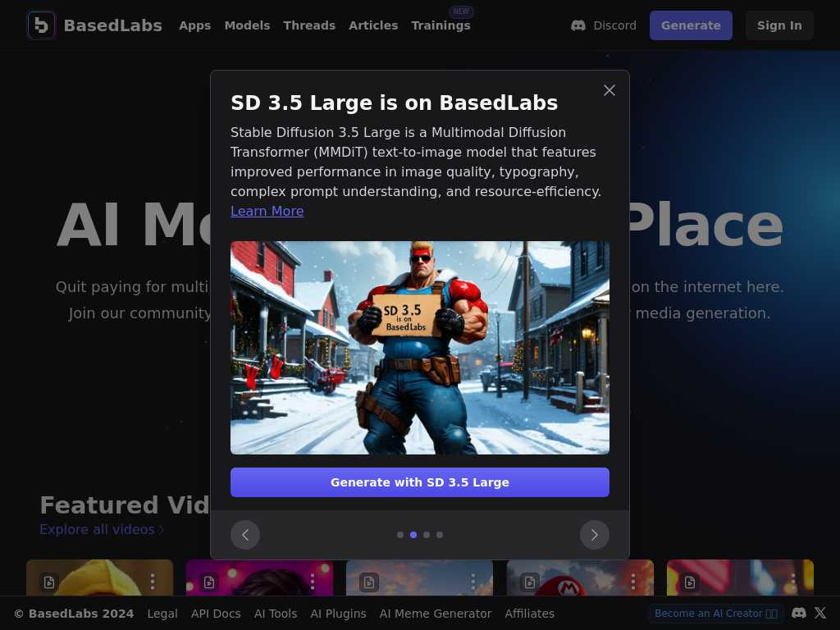Open the Discord icon in header
840x630 pixels.
[x=578, y=25]
